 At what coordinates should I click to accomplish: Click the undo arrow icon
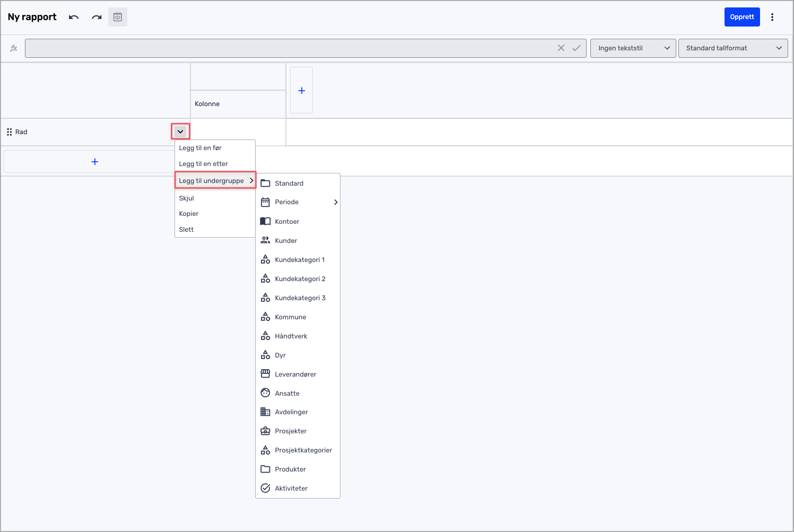74,17
